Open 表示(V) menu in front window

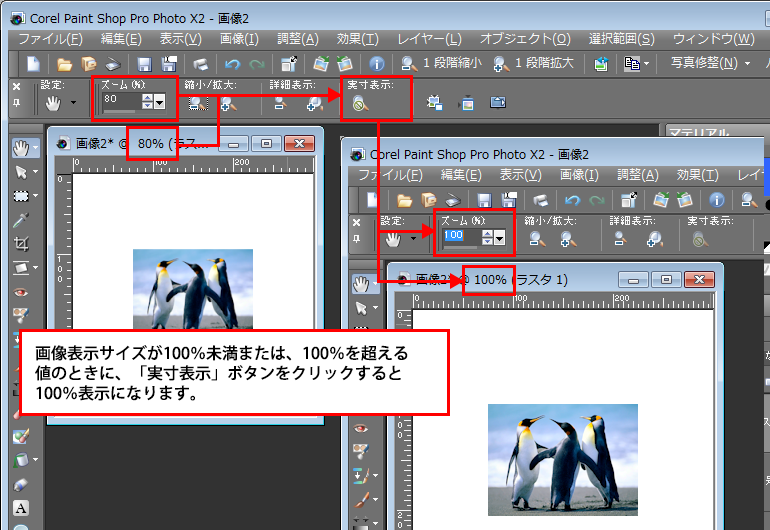(521, 175)
